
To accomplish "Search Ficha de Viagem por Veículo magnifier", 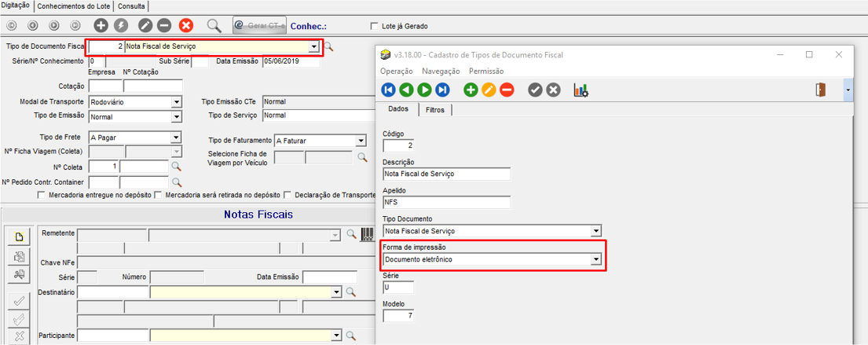I will [x=362, y=157].
